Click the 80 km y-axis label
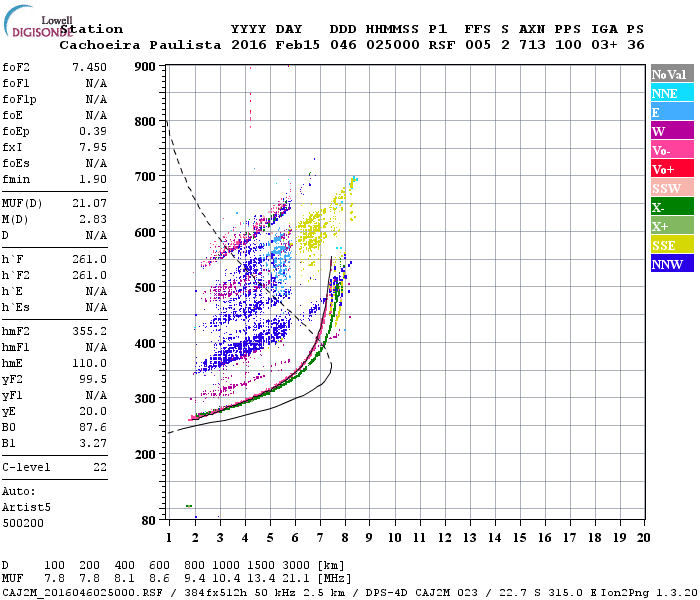Screen dimensions: 700x600 click(x=148, y=521)
